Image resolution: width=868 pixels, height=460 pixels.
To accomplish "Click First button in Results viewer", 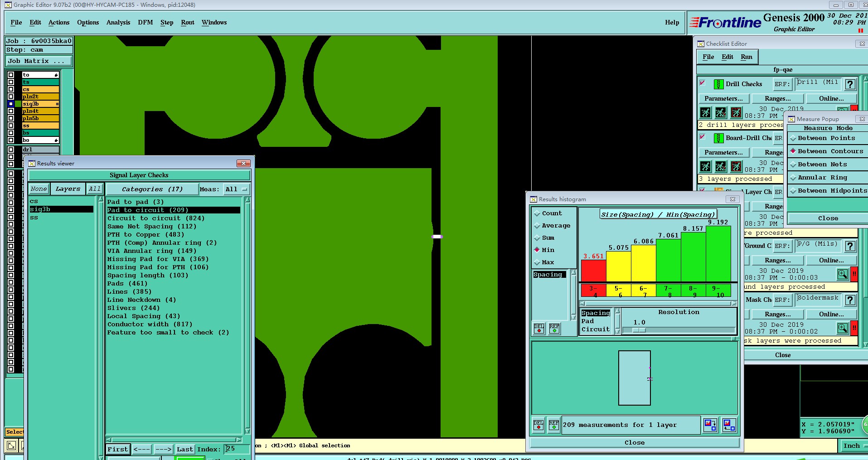I will point(118,450).
